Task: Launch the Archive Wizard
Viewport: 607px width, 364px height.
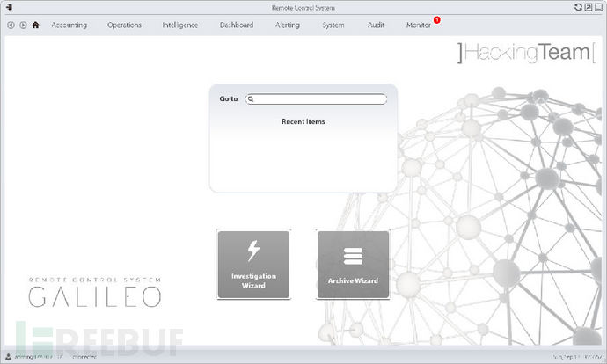Action: coord(353,265)
